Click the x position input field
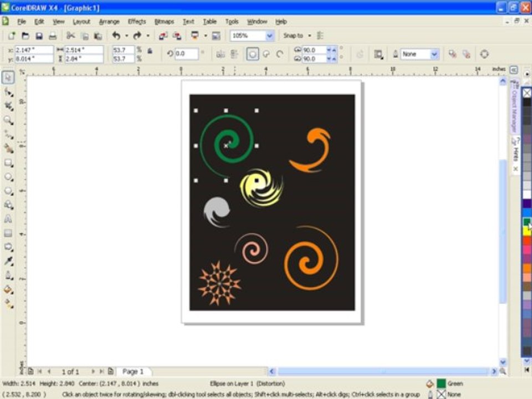This screenshot has height=399, width=532. click(34, 50)
